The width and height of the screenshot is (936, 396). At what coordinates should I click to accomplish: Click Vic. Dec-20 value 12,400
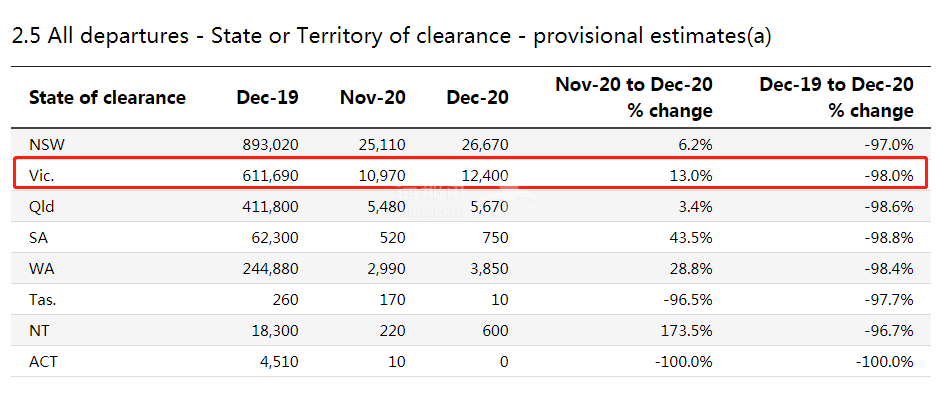[x=484, y=175]
